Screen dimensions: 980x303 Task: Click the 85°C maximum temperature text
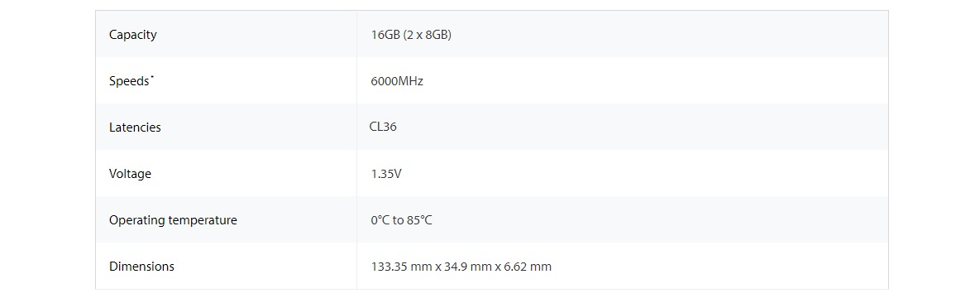(419, 220)
